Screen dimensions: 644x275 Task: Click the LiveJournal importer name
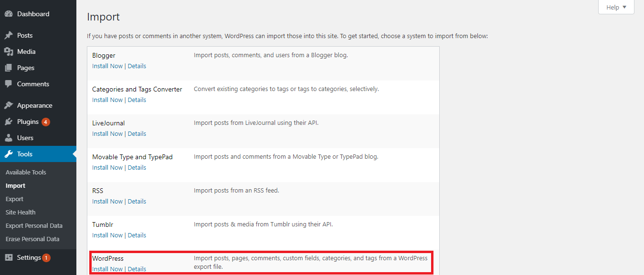[x=108, y=123]
